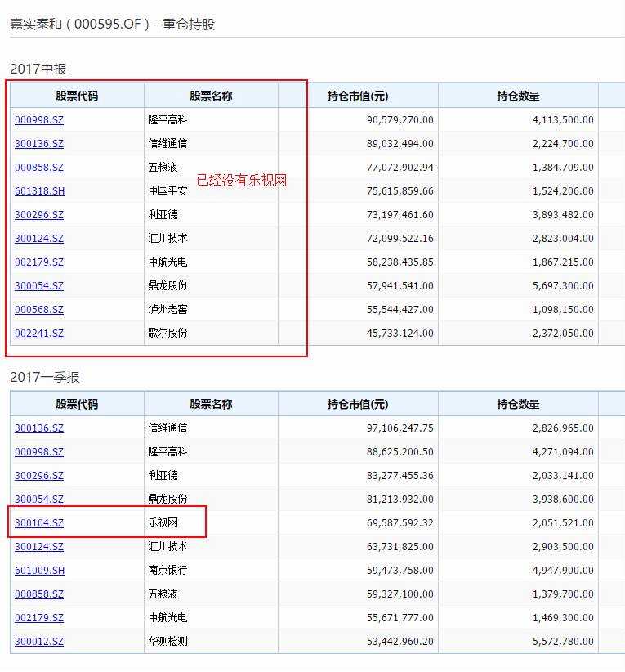Click 股票代码 header in 2017一季报 table

click(x=77, y=404)
